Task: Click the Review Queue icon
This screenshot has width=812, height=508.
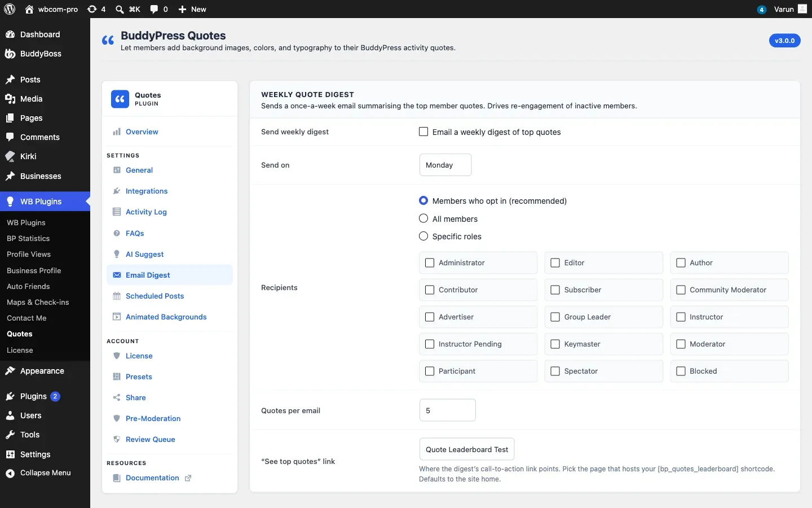Action: pyautogui.click(x=117, y=439)
